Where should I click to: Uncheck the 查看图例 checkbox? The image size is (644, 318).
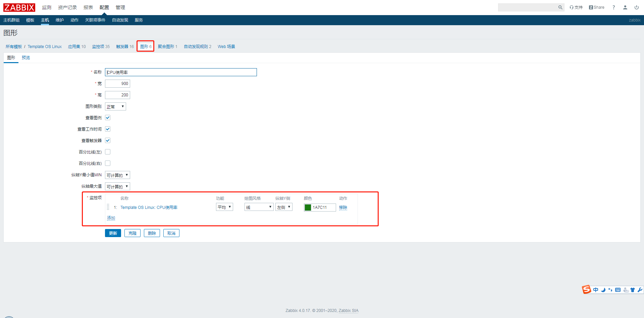tap(108, 118)
